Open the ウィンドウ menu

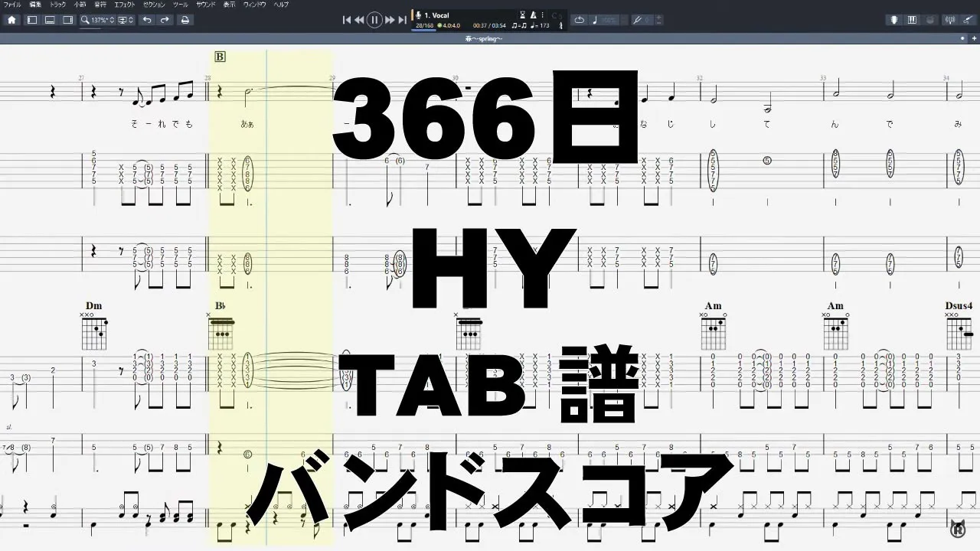pos(255,5)
